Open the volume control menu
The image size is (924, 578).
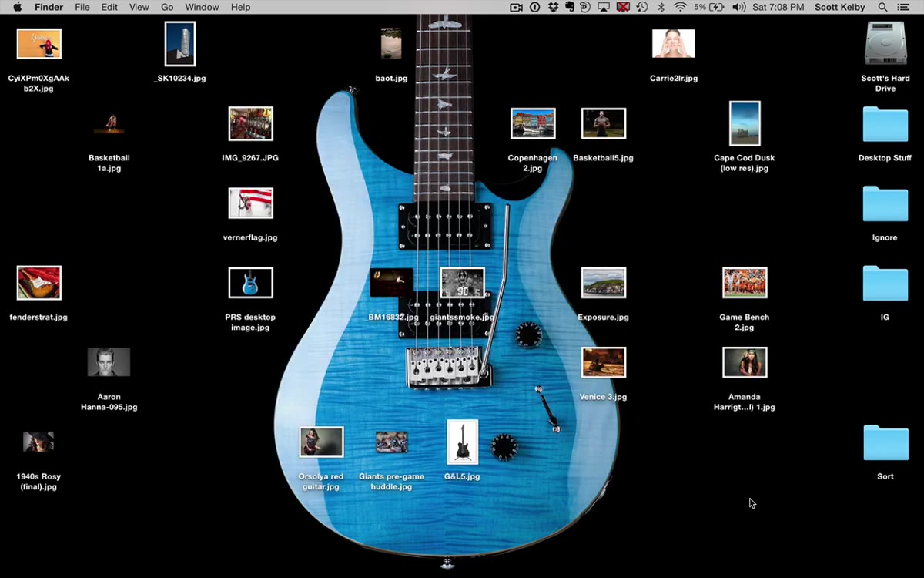click(738, 7)
